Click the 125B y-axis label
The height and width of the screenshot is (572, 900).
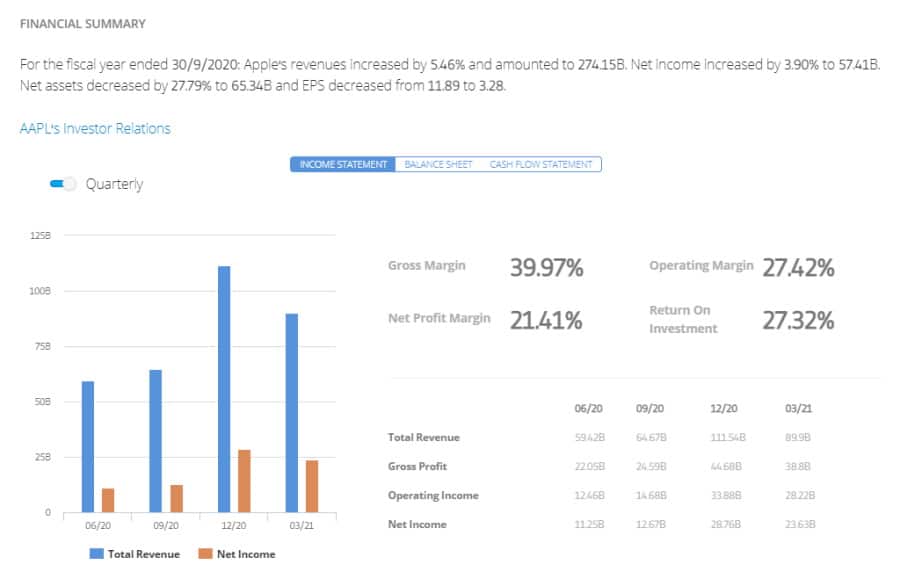click(40, 235)
